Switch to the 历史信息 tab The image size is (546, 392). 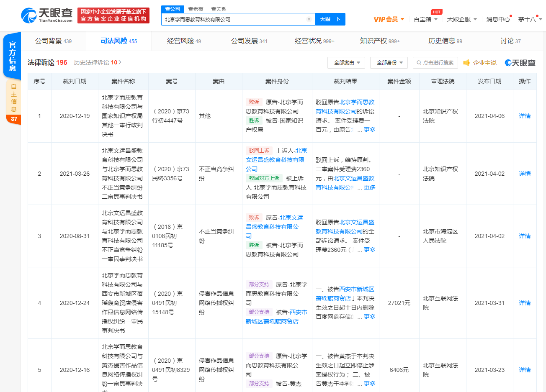point(445,41)
